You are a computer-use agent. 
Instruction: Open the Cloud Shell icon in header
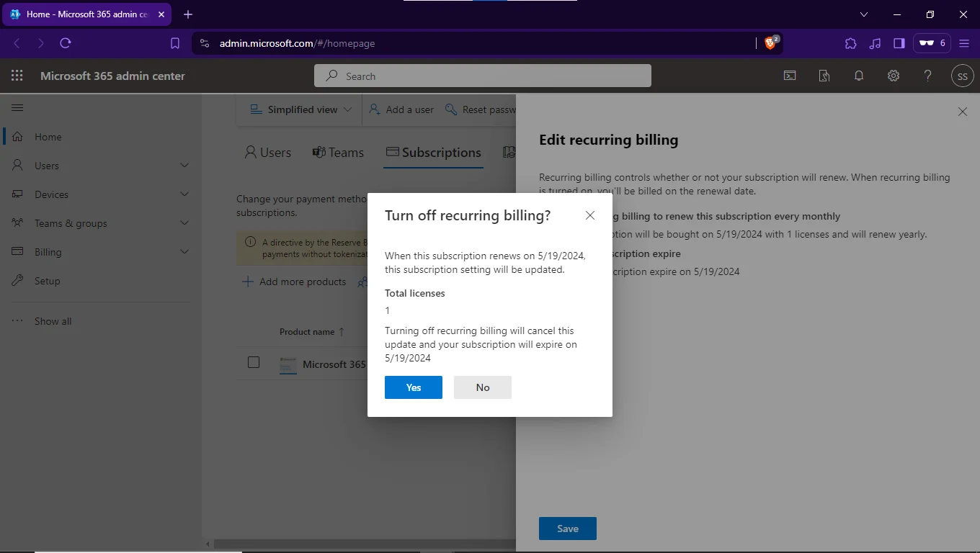point(790,76)
